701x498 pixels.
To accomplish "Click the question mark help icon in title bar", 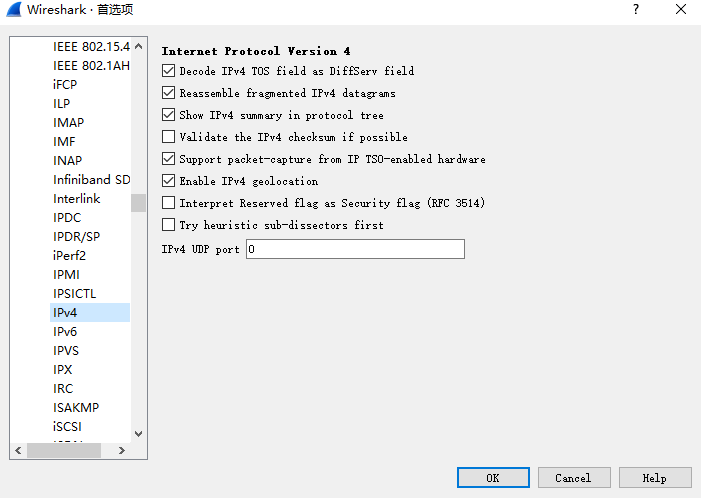I will tap(636, 9).
